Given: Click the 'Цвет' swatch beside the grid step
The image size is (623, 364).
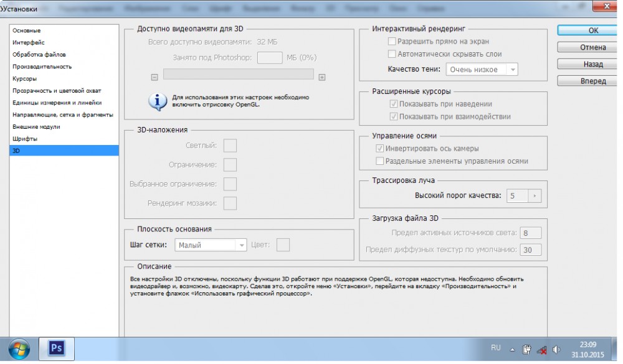Looking at the screenshot, I should tap(283, 245).
